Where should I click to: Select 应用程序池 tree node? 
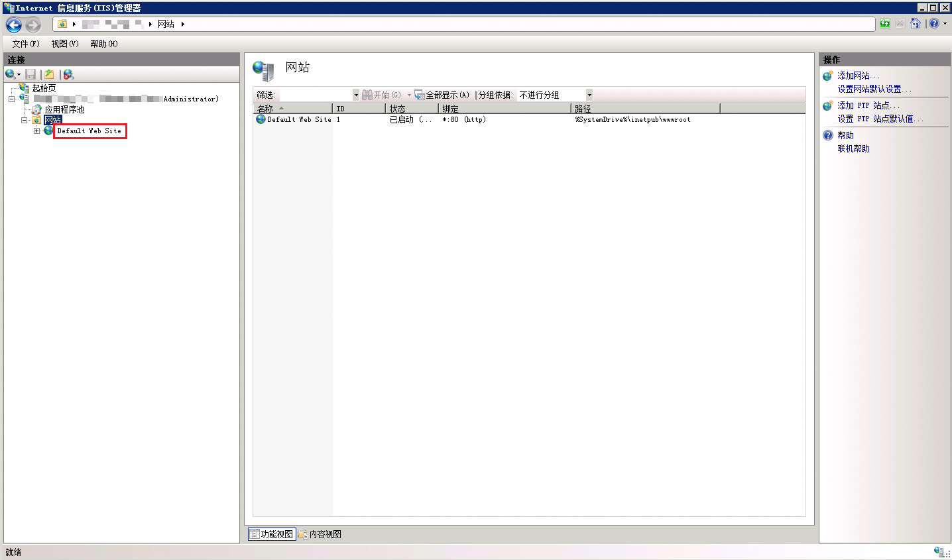(64, 109)
